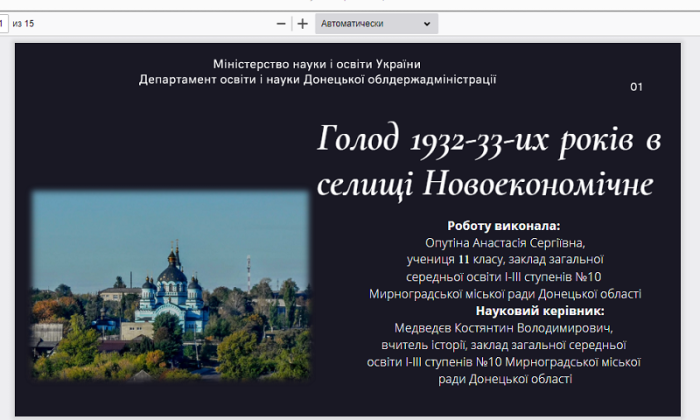
Task: Click 'Міністерство науки і освіти України' header
Action: (317, 64)
